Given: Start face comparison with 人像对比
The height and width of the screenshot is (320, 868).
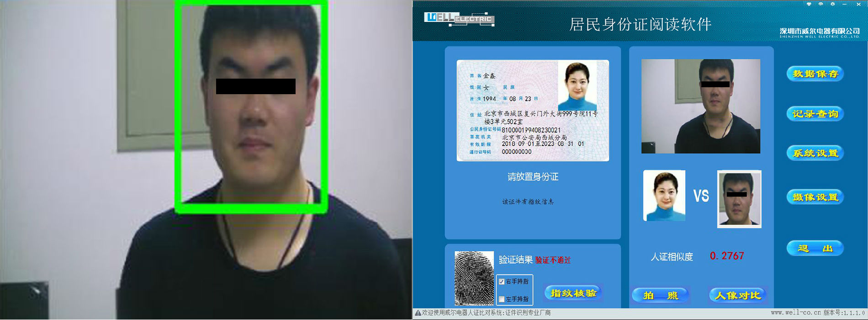Looking at the screenshot, I should click(x=738, y=295).
